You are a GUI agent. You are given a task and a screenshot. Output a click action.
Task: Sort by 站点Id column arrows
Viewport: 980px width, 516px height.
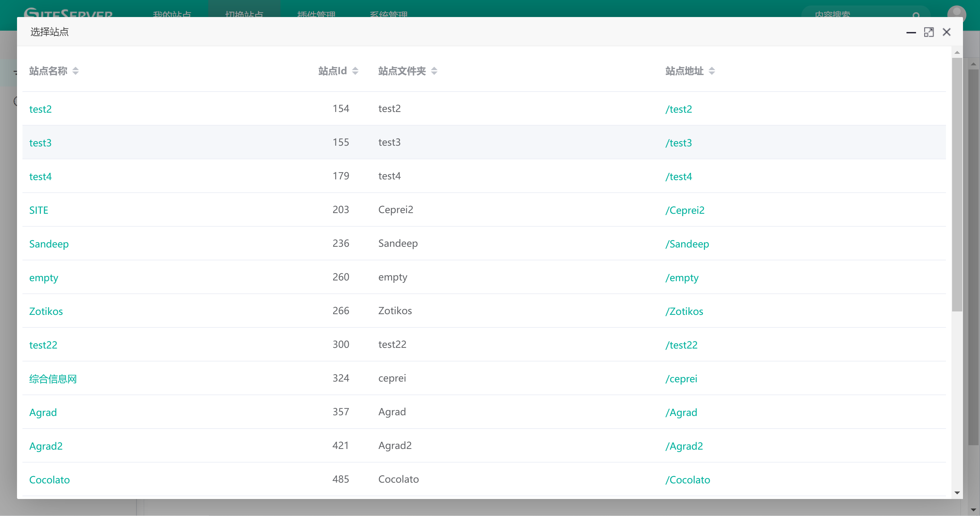[355, 71]
